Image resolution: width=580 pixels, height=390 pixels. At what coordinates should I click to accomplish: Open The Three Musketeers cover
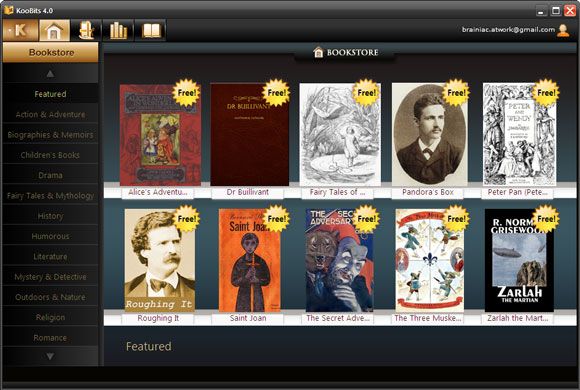point(430,260)
